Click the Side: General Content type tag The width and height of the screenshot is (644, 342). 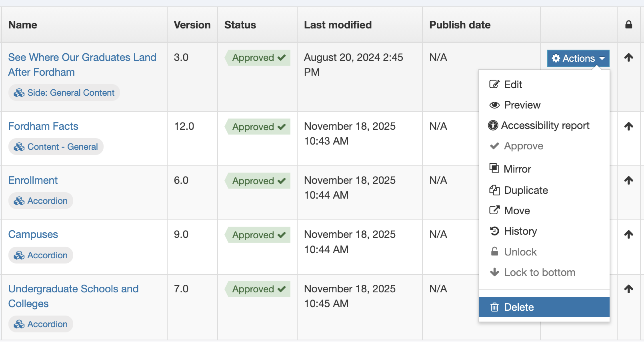coord(64,93)
